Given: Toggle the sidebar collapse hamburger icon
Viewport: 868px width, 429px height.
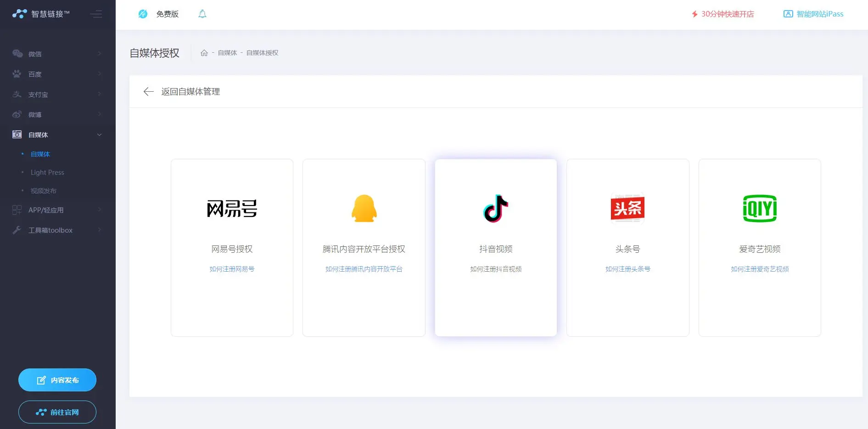Looking at the screenshot, I should click(96, 14).
